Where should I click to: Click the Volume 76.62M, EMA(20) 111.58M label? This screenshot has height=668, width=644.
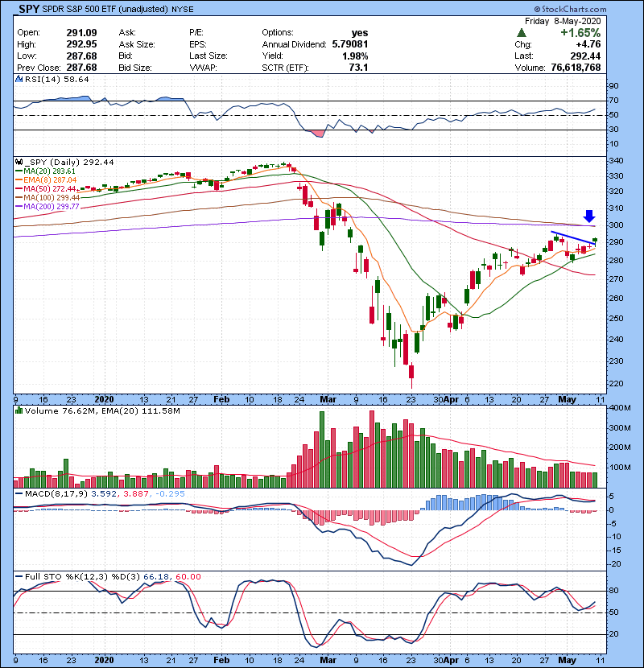[x=102, y=410]
